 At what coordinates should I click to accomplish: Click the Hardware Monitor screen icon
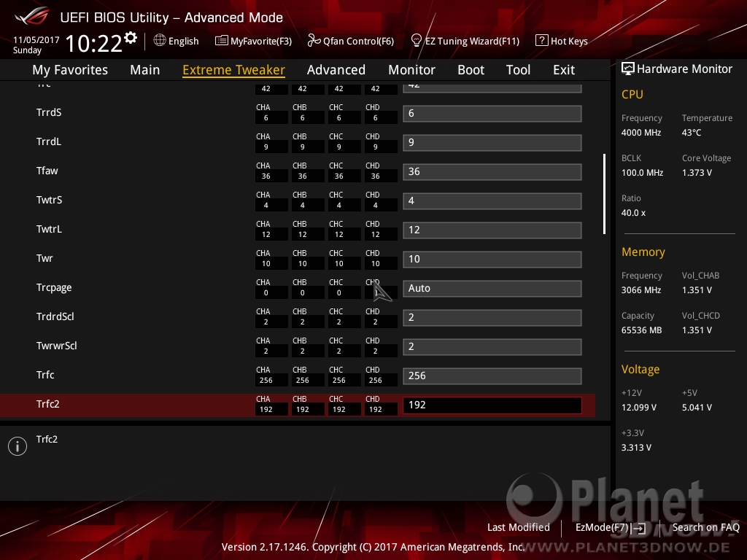[x=628, y=69]
